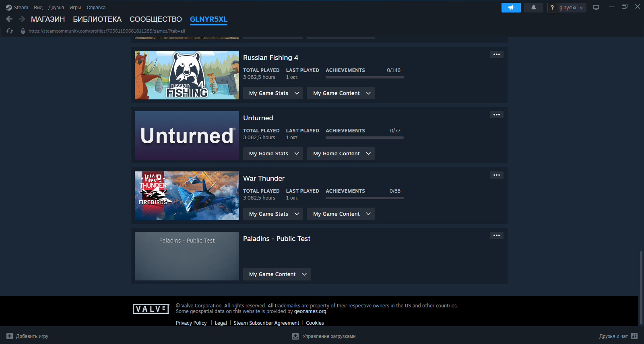644x344 pixels.
Task: Switch to the МАГАЗИН tab
Action: [48, 19]
